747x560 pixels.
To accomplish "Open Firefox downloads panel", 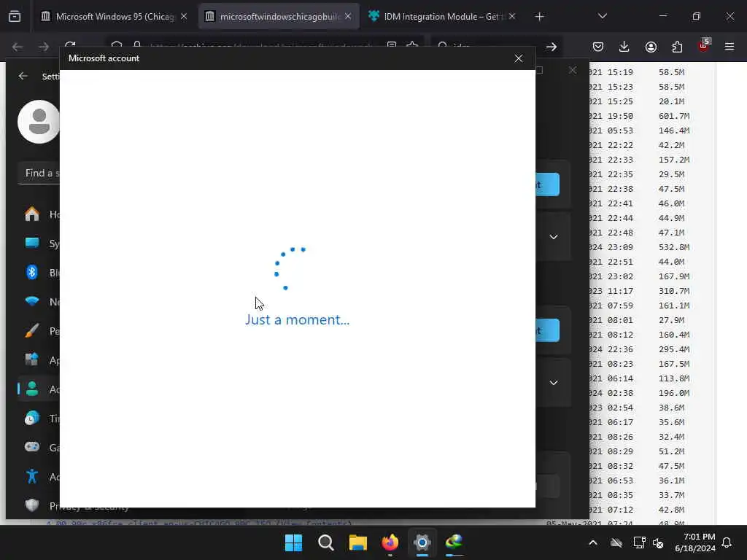I will point(624,47).
